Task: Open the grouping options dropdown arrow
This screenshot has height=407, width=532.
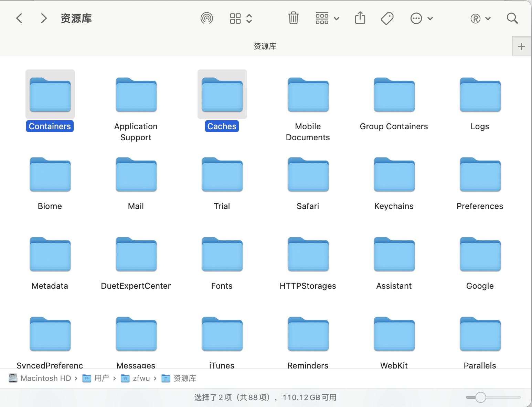Action: pos(337,18)
